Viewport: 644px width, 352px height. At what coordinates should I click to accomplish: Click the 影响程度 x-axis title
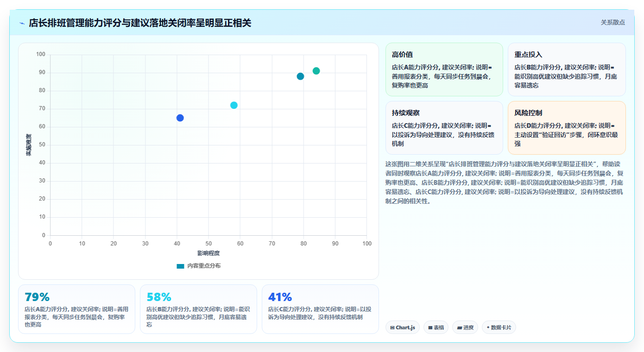click(208, 253)
